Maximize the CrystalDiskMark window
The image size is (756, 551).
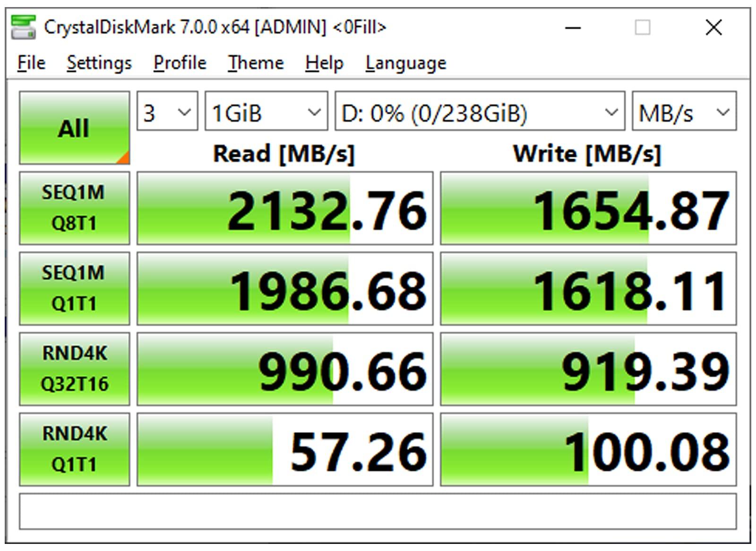tap(642, 27)
